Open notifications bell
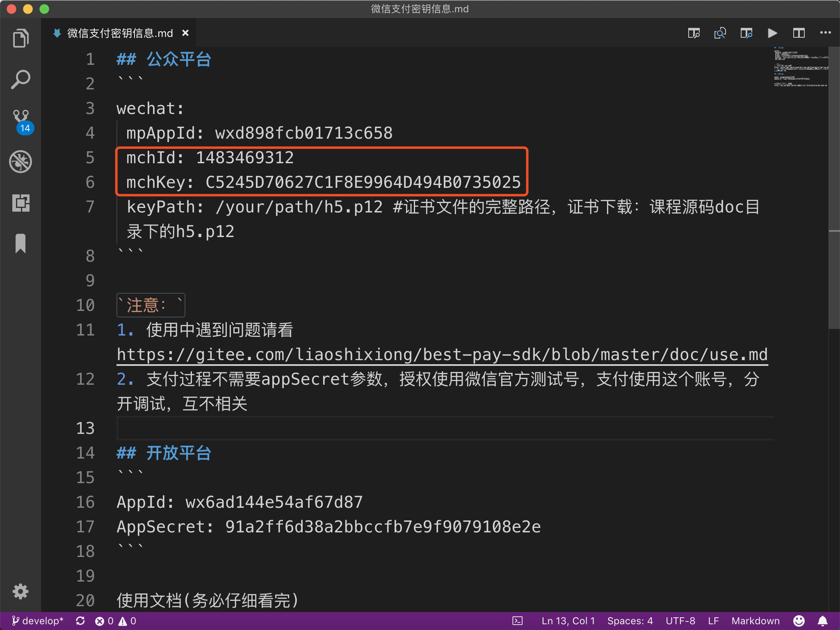The image size is (840, 630). tap(822, 621)
